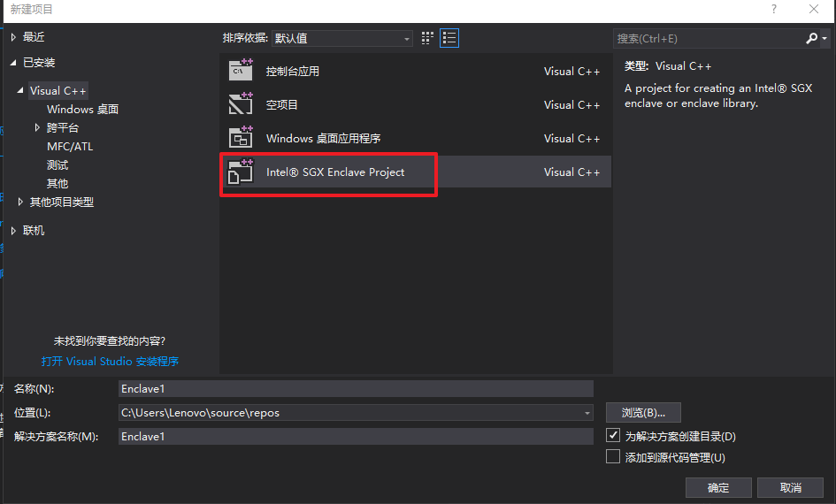This screenshot has width=836, height=504.
Task: Select the 空项目 template icon
Action: pos(241,103)
